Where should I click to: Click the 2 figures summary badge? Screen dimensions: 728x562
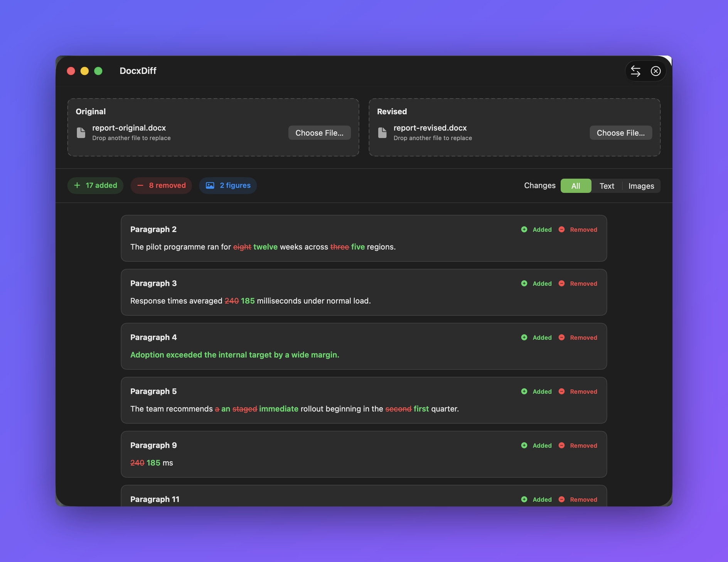point(228,186)
